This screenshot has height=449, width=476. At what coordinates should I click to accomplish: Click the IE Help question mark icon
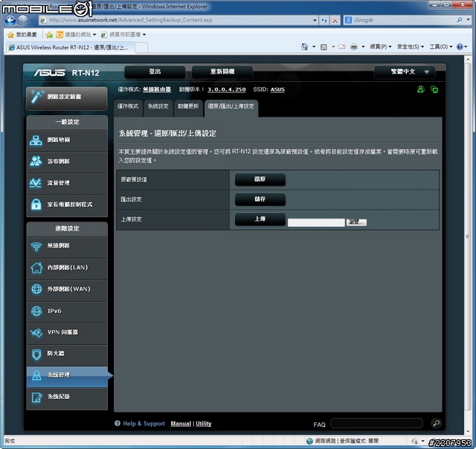click(x=460, y=47)
